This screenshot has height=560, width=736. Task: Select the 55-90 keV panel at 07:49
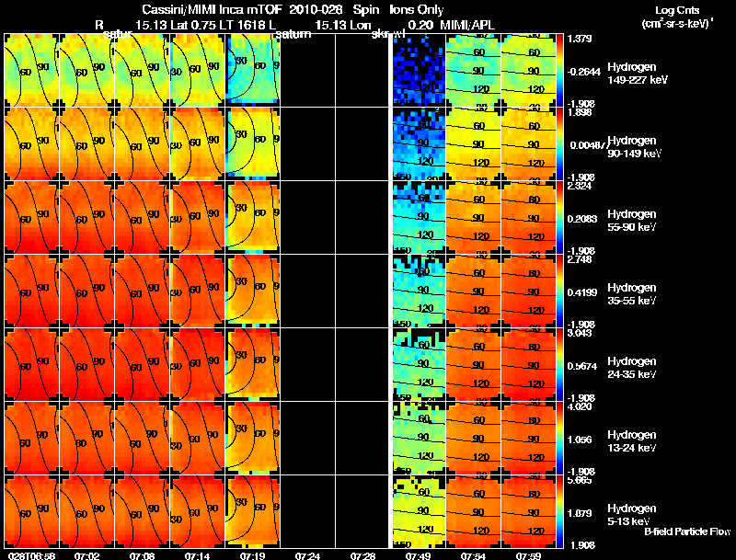coord(419,217)
